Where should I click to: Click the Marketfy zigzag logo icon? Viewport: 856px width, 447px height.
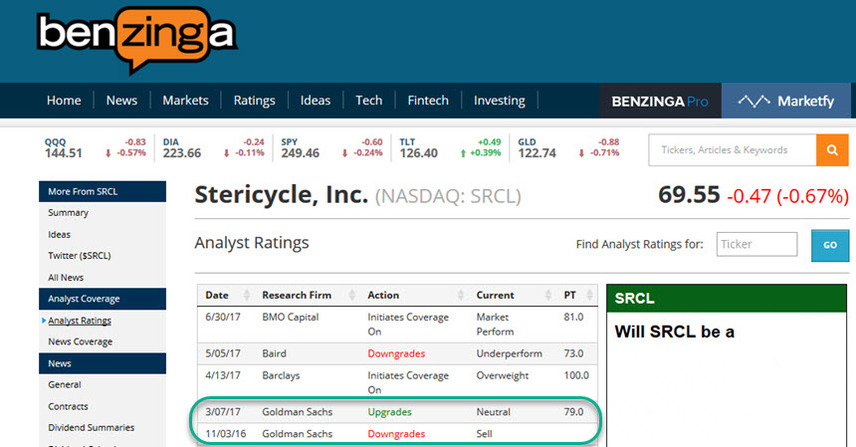point(754,101)
